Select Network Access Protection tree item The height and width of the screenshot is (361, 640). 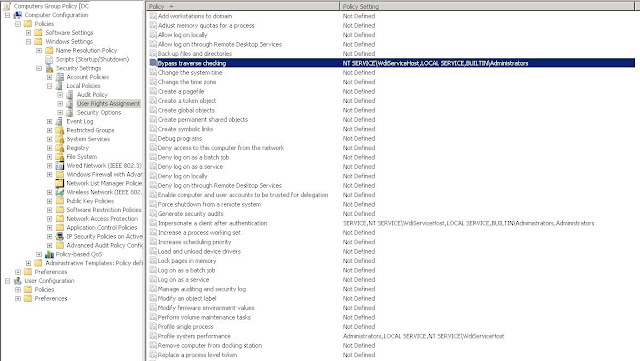click(x=102, y=219)
